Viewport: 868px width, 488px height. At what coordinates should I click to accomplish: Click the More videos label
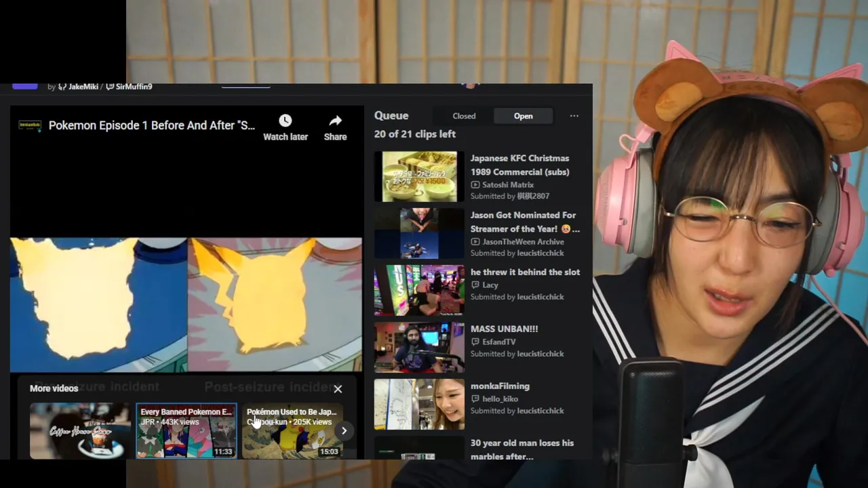[54, 388]
